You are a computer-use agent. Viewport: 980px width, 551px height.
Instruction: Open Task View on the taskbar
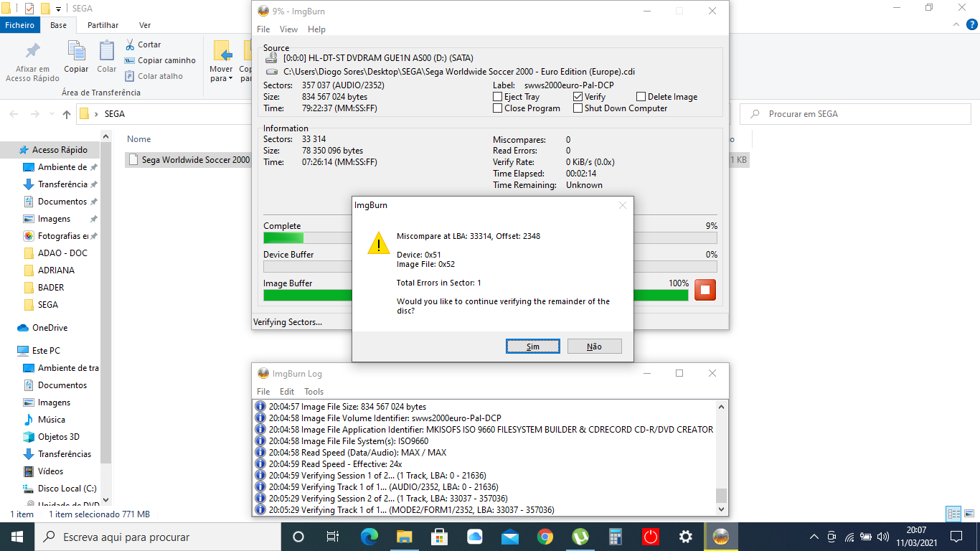pos(333,537)
